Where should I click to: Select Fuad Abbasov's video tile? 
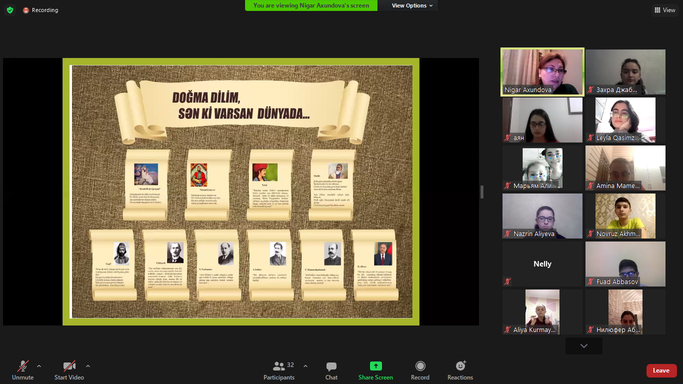click(625, 264)
